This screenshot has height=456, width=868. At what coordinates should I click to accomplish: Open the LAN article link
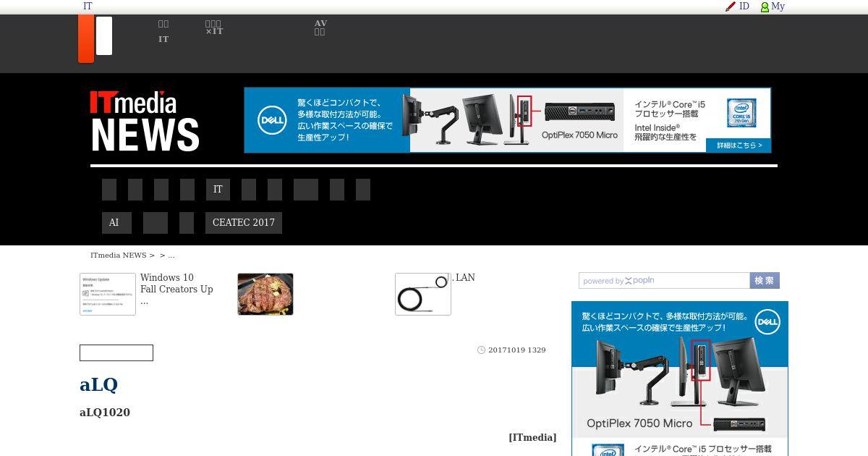[x=464, y=278]
